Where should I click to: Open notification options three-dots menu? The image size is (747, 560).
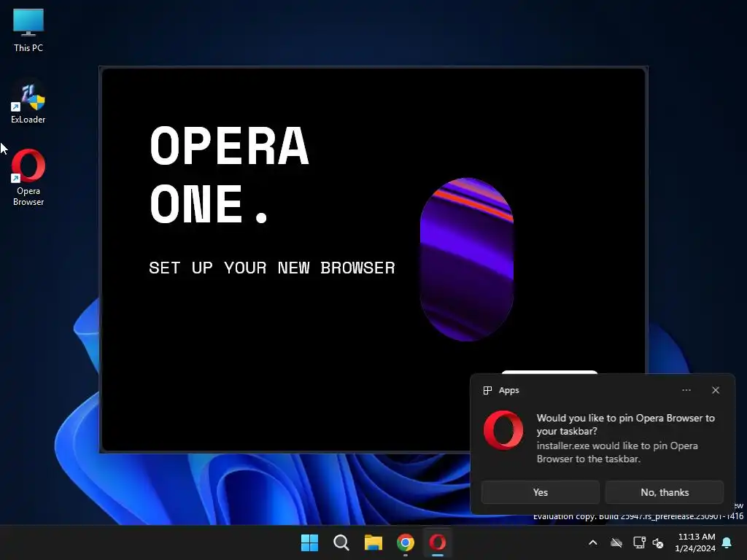click(x=686, y=390)
